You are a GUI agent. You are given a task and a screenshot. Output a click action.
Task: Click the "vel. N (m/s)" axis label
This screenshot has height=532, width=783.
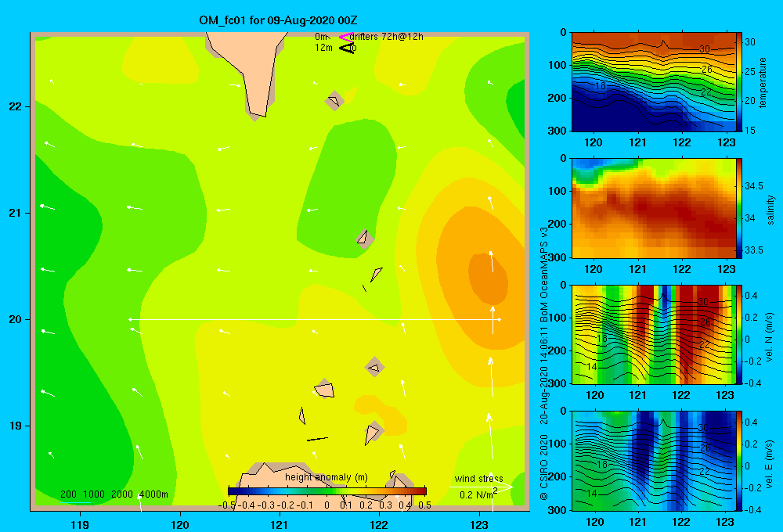coord(770,337)
